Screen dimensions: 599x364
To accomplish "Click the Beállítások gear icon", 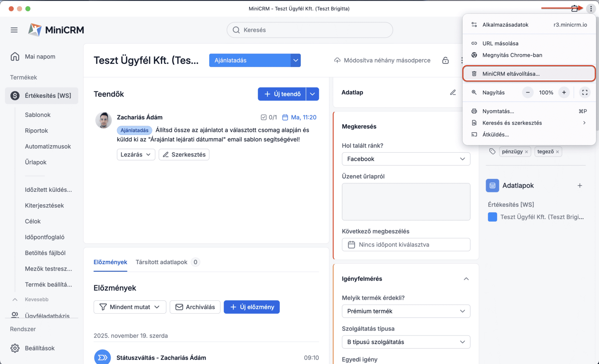I will point(15,348).
